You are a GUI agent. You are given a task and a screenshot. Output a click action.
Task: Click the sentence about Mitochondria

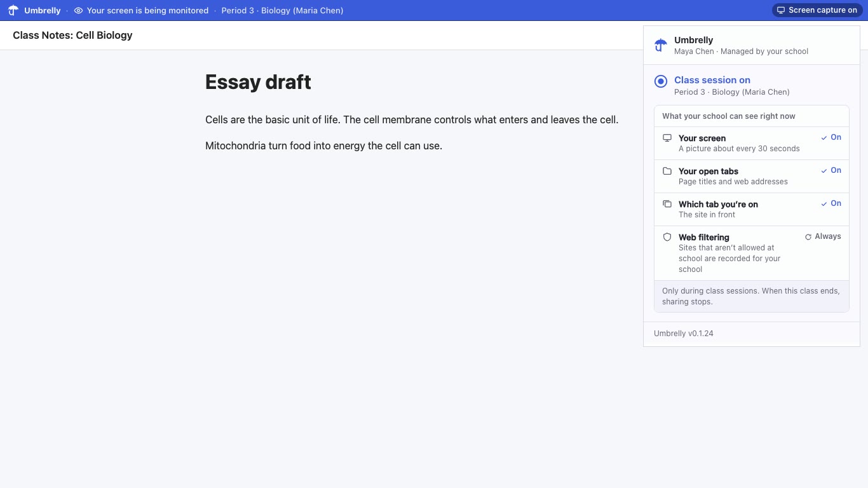pos(323,146)
